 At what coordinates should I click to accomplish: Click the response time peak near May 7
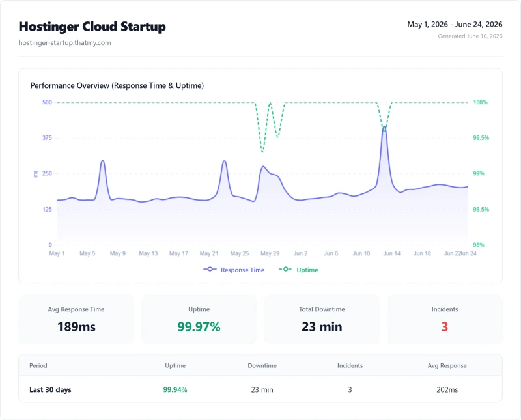click(103, 161)
